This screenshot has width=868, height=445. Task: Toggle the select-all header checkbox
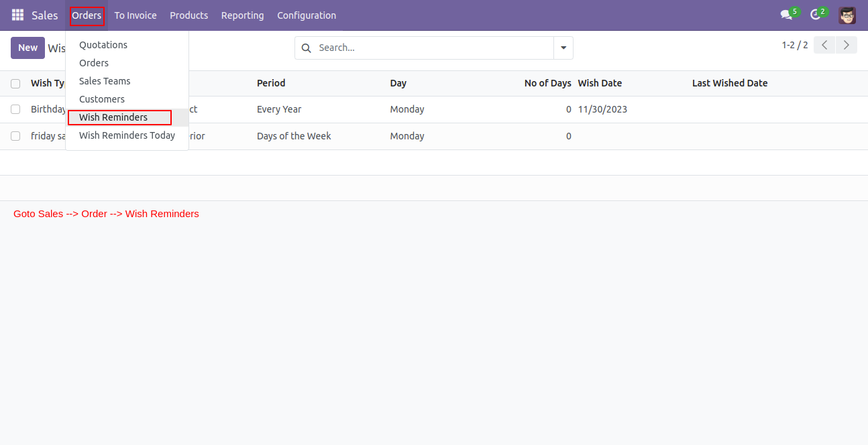click(15, 84)
